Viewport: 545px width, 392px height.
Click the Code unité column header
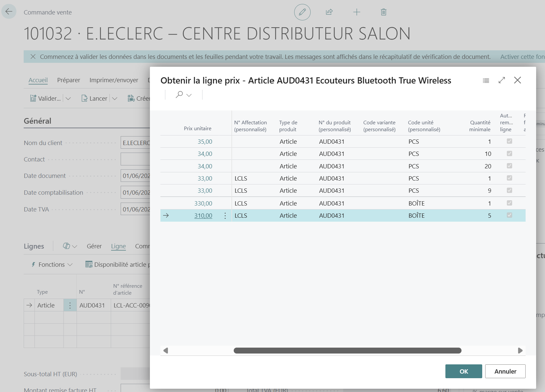point(424,126)
